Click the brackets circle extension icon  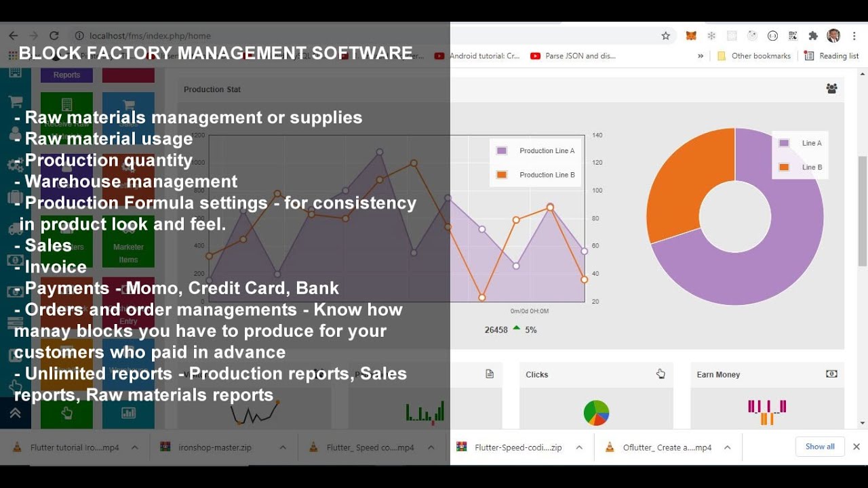[x=772, y=36]
